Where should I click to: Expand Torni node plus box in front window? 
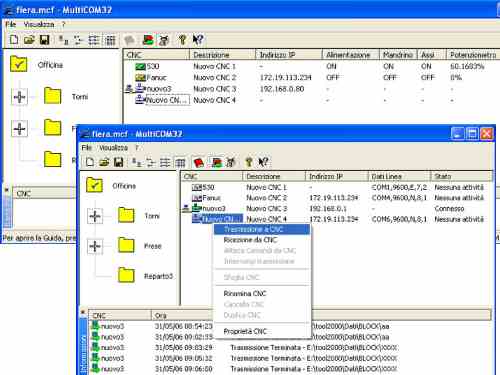tap(95, 216)
